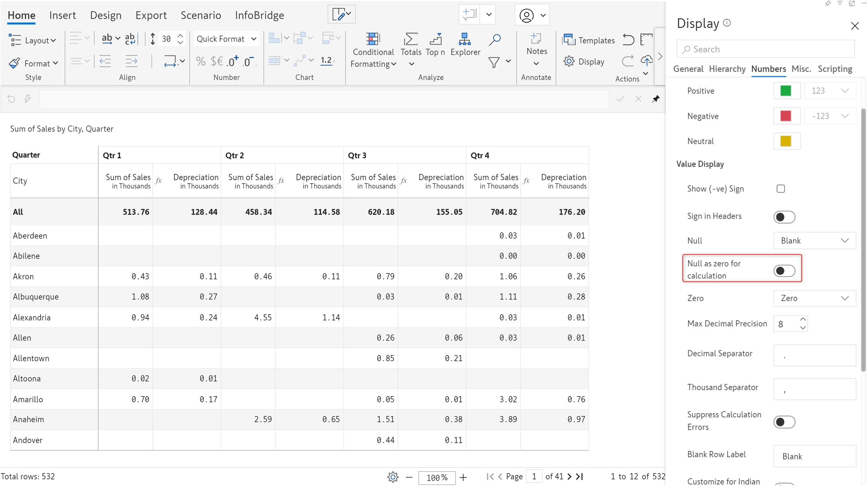Screen dimensions: 868x487
Task: Open the Null display dropdown
Action: [x=815, y=240]
